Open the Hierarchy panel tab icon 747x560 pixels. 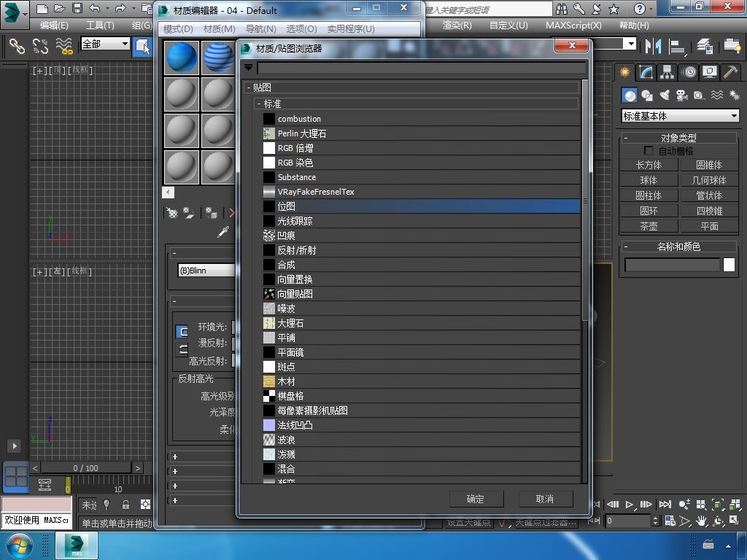667,72
